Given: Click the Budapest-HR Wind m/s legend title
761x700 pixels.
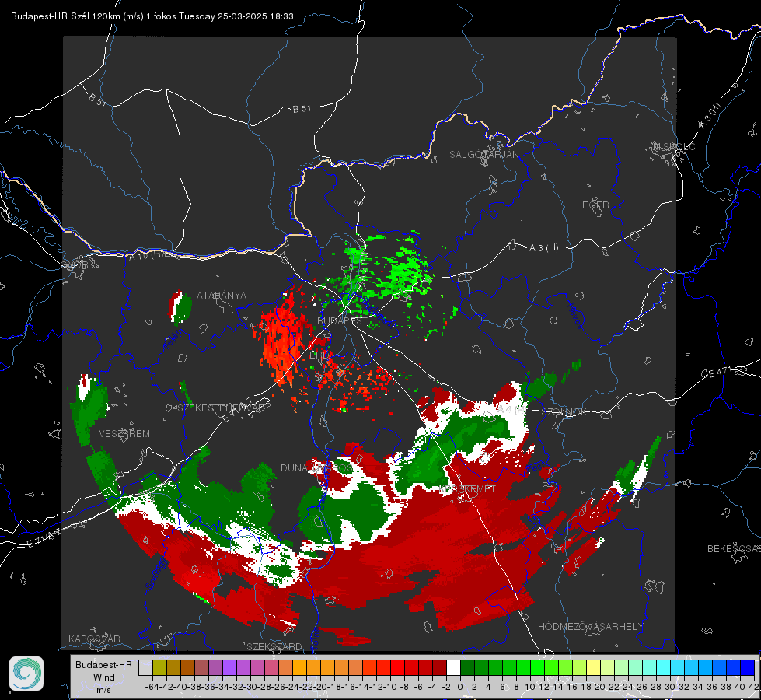Looking at the screenshot, I should [104, 677].
